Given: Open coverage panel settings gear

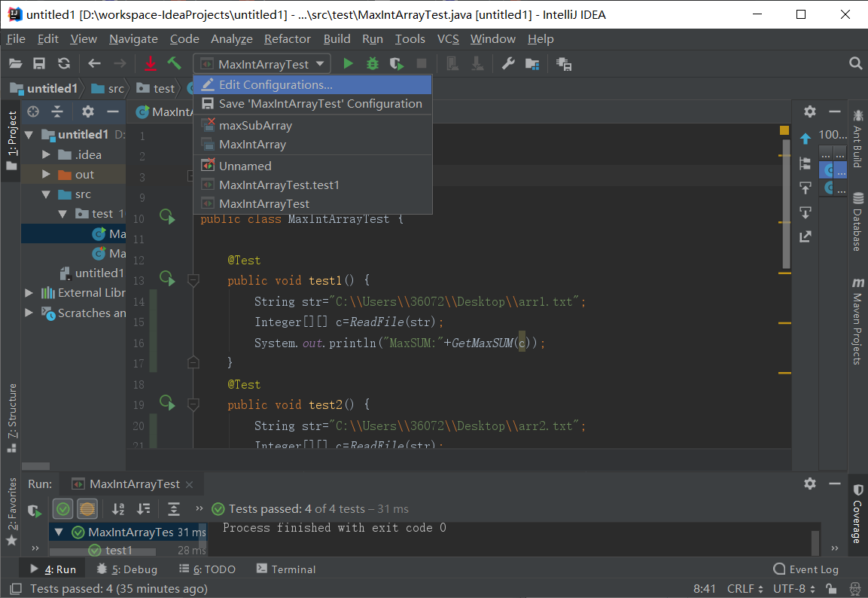Looking at the screenshot, I should pos(810,112).
